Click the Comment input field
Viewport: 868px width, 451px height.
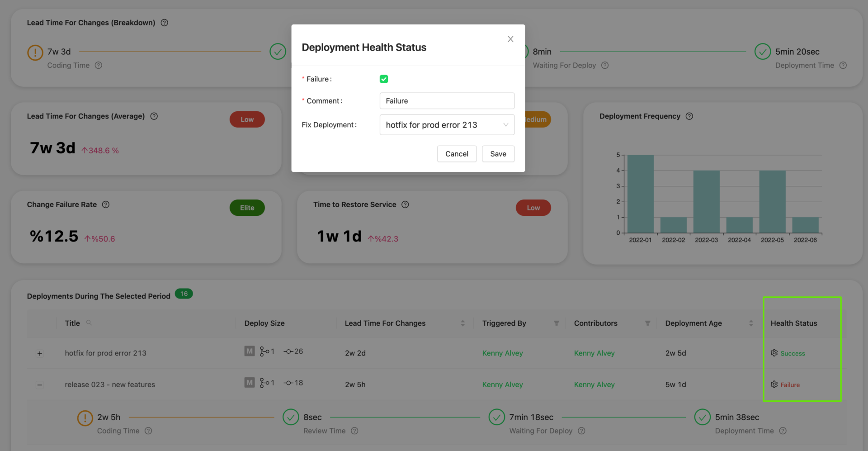coord(447,101)
